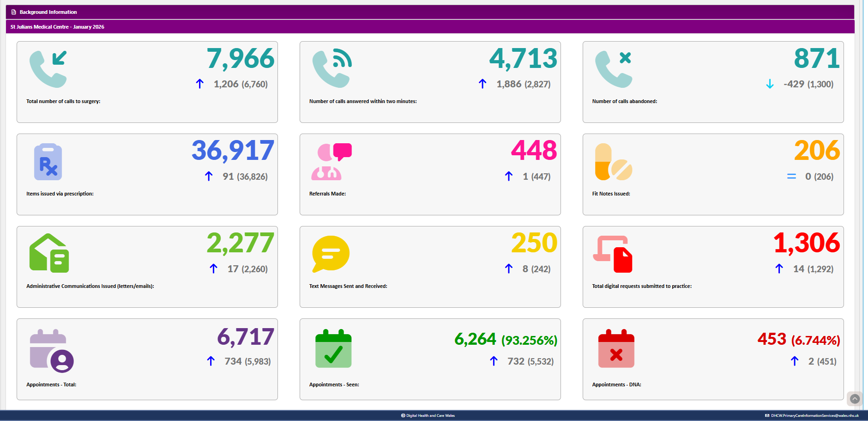Screen dimensions: 868x421
Task: Click the calls answered phone signal icon
Action: [x=332, y=69]
